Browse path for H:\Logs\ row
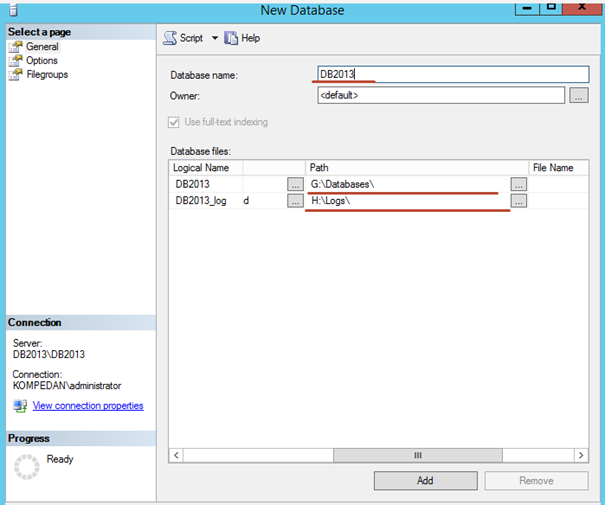Image resolution: width=605 pixels, height=505 pixels. click(x=518, y=201)
